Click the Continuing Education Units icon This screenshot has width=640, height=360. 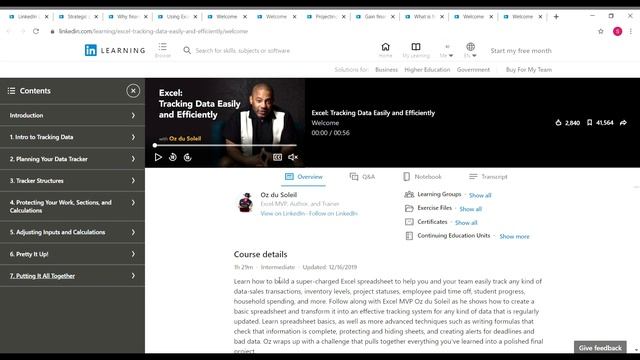coord(409,236)
